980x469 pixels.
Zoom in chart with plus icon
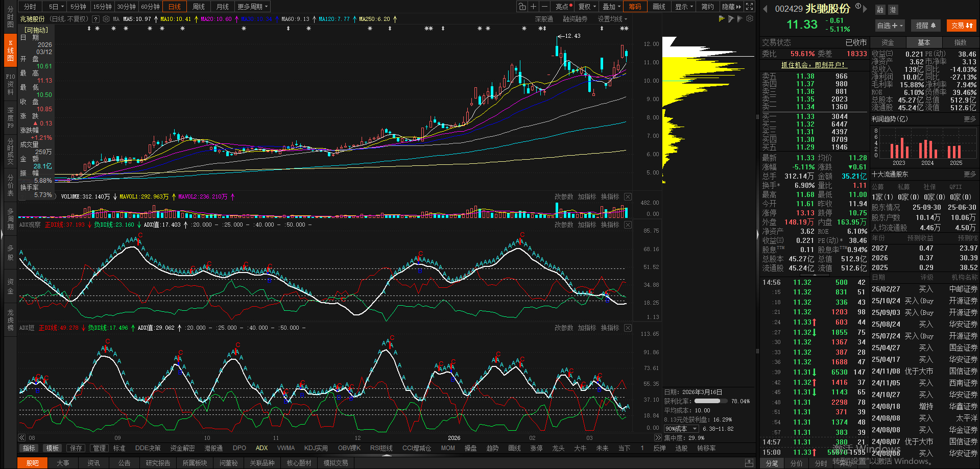point(533,7)
